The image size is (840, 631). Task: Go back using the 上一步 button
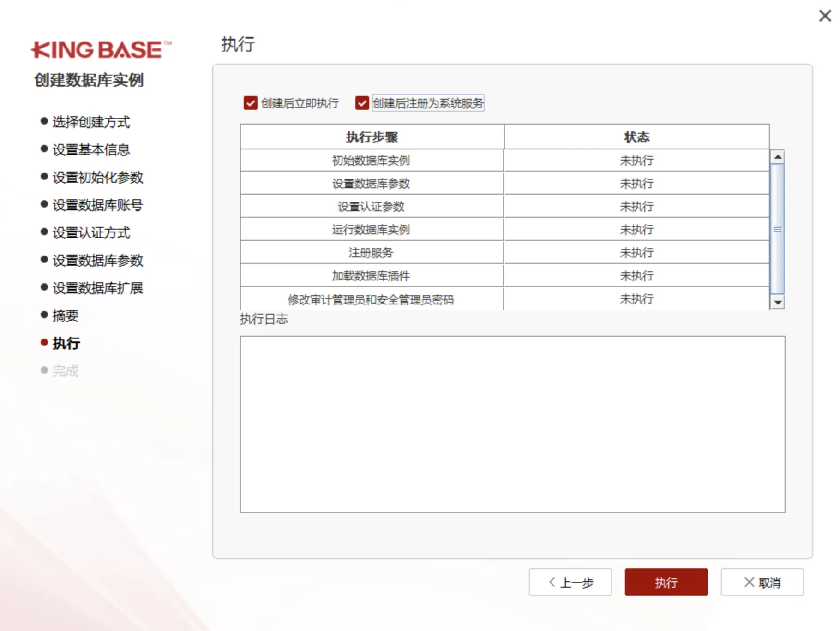(x=570, y=582)
